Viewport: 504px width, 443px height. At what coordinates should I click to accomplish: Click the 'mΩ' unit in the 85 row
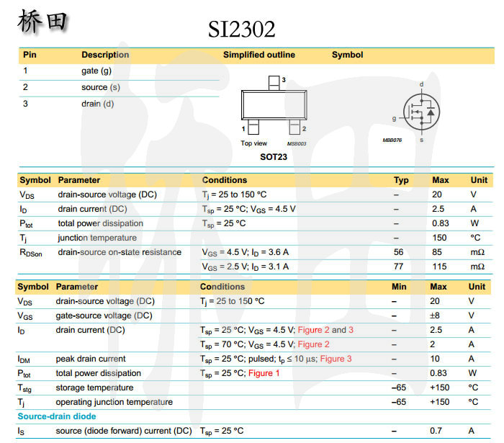pos(477,252)
